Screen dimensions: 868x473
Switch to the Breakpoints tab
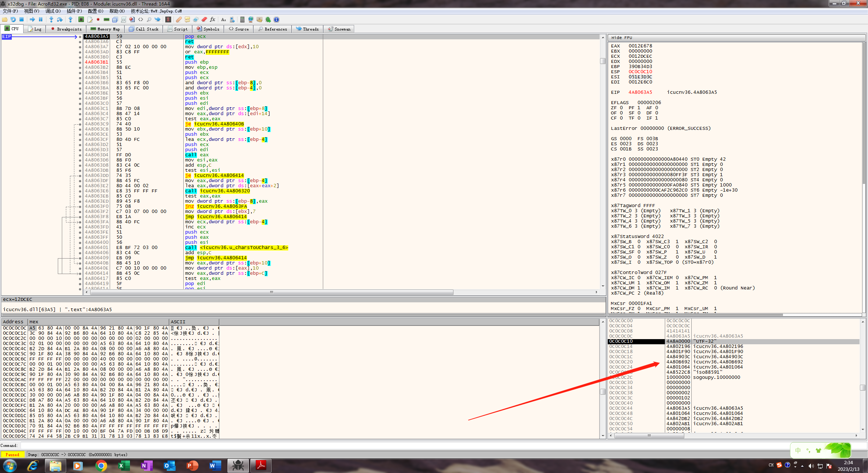click(x=66, y=29)
